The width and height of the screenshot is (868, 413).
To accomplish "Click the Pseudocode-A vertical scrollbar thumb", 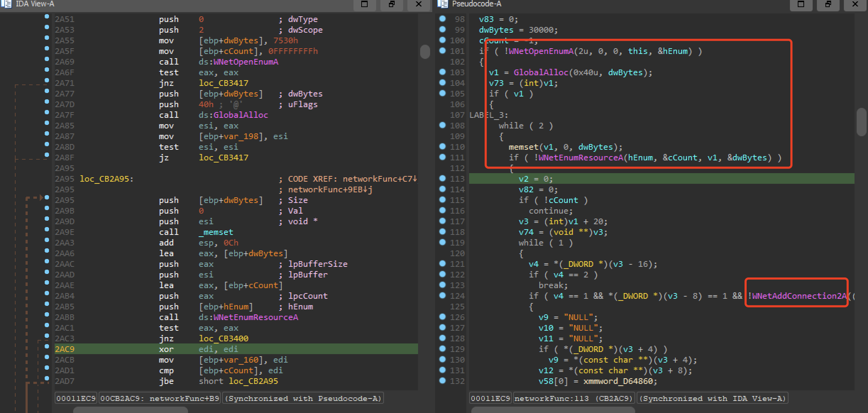I will click(x=862, y=122).
